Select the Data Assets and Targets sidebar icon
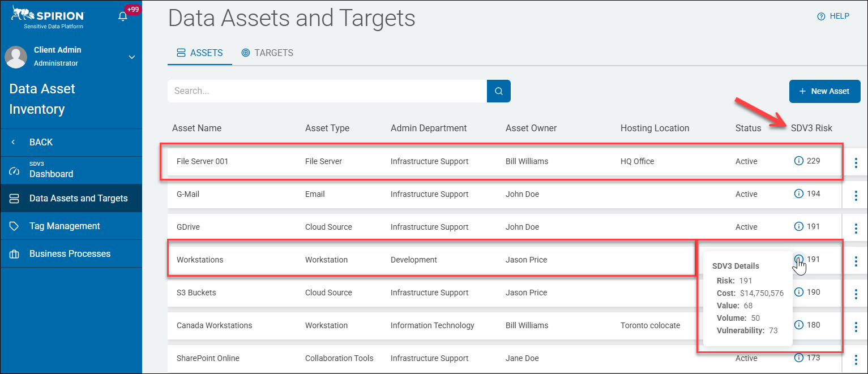The width and height of the screenshot is (868, 374). pos(13,198)
